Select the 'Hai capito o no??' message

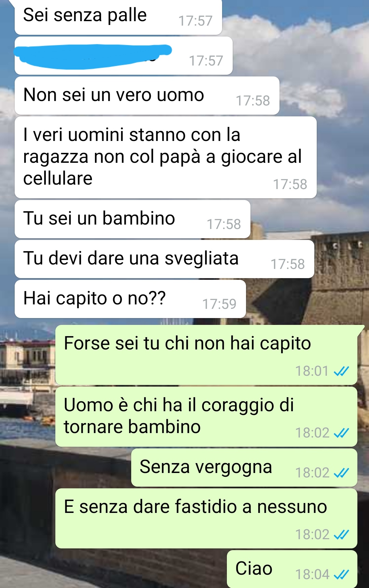click(x=130, y=299)
